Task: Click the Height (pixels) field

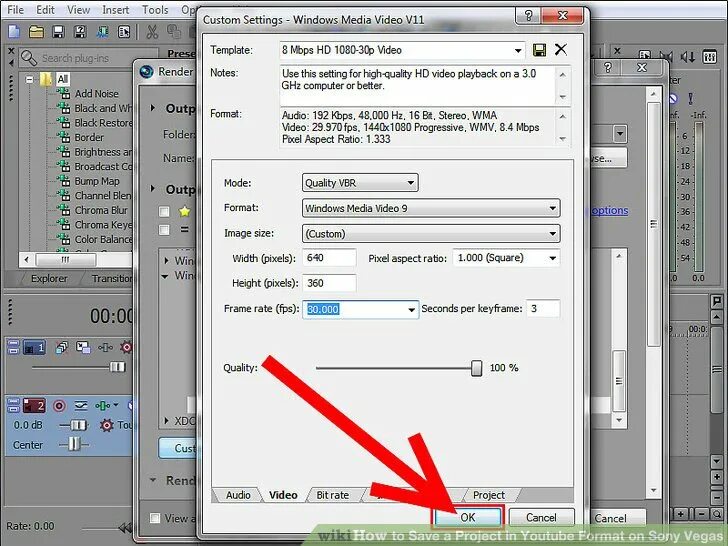Action: (x=329, y=283)
